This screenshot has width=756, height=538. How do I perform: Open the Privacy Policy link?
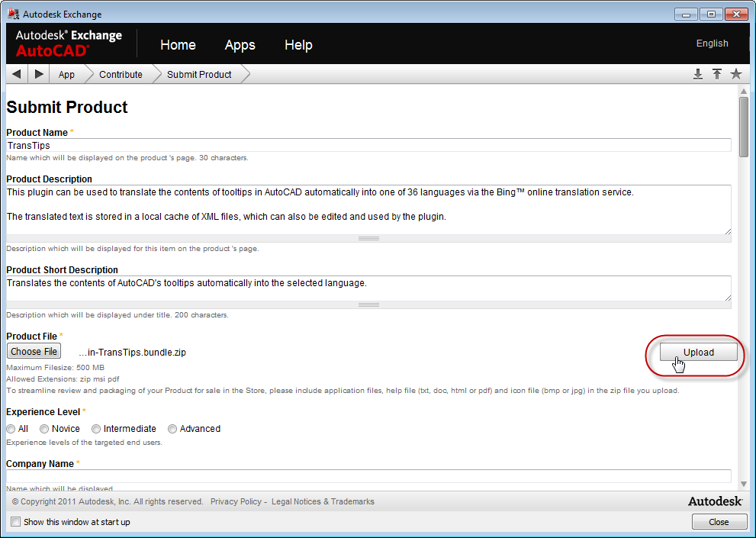[x=236, y=501]
